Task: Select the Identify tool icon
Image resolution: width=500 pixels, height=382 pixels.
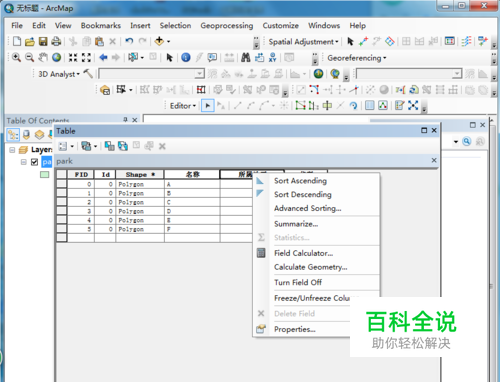Action: click(x=186, y=57)
